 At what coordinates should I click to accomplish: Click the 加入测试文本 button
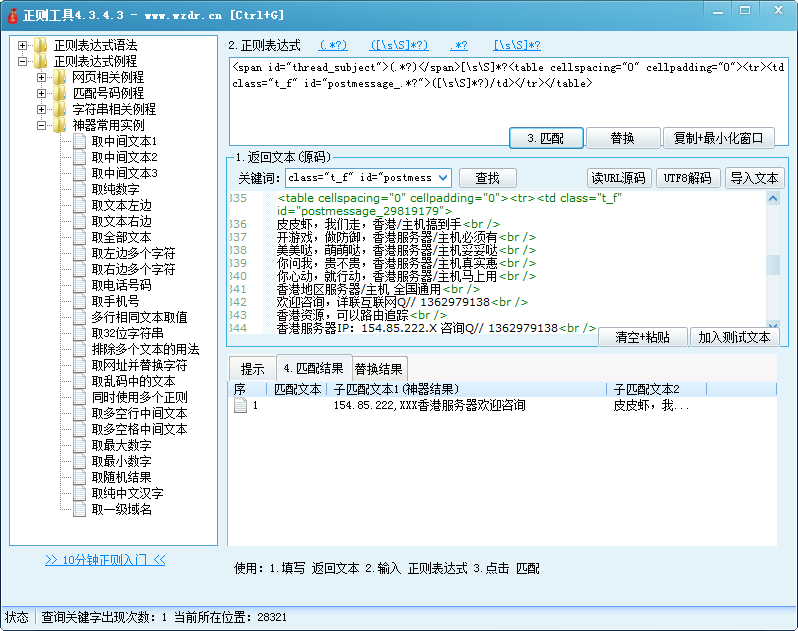734,337
